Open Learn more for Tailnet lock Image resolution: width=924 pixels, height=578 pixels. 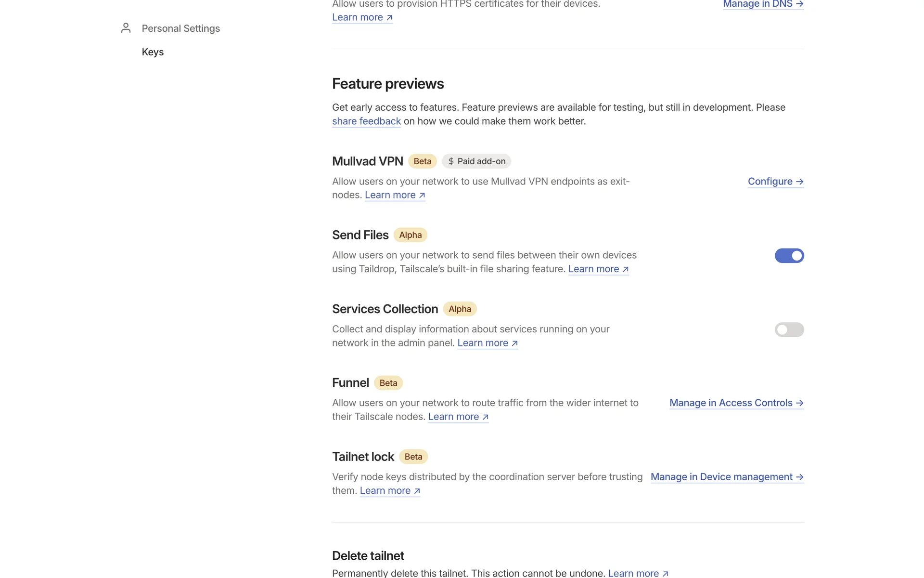390,491
